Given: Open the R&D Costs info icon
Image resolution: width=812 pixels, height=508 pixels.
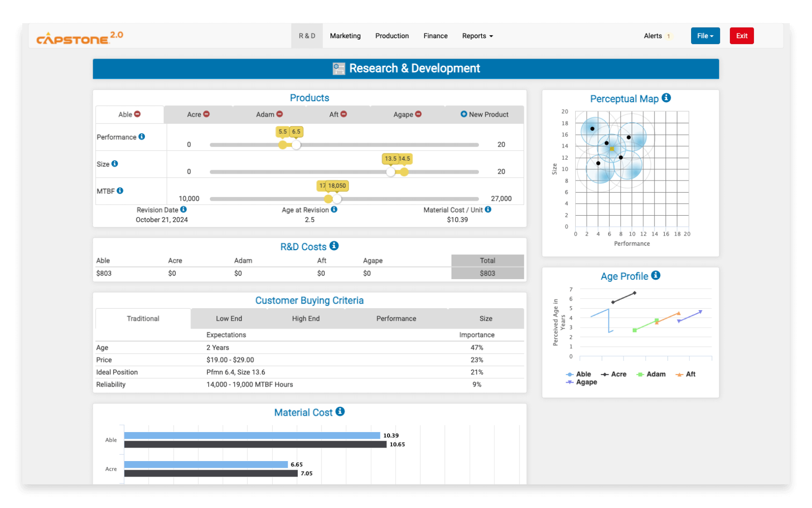Looking at the screenshot, I should 334,246.
